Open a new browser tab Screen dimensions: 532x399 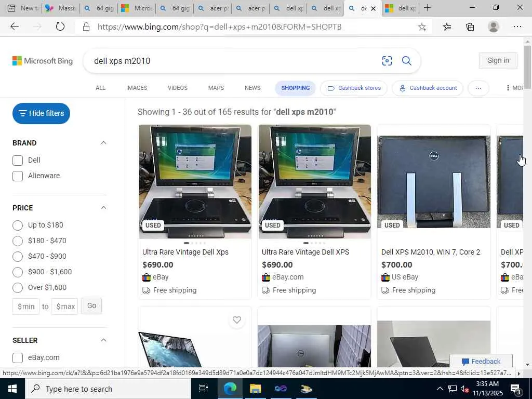coord(427,8)
